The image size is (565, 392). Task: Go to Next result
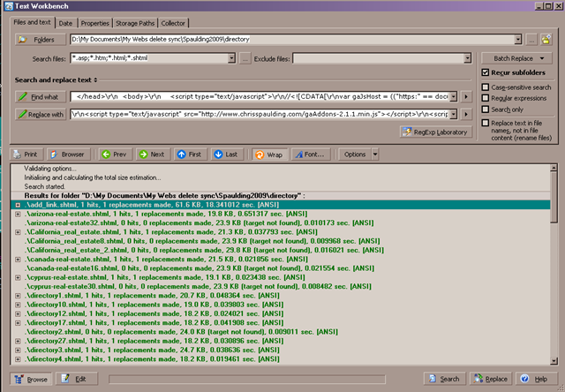(x=153, y=155)
